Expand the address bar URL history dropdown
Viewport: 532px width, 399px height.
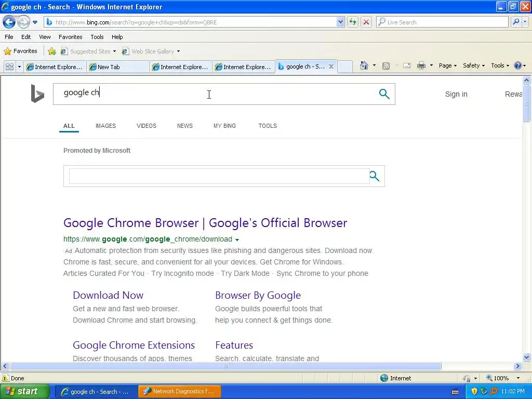(340, 22)
